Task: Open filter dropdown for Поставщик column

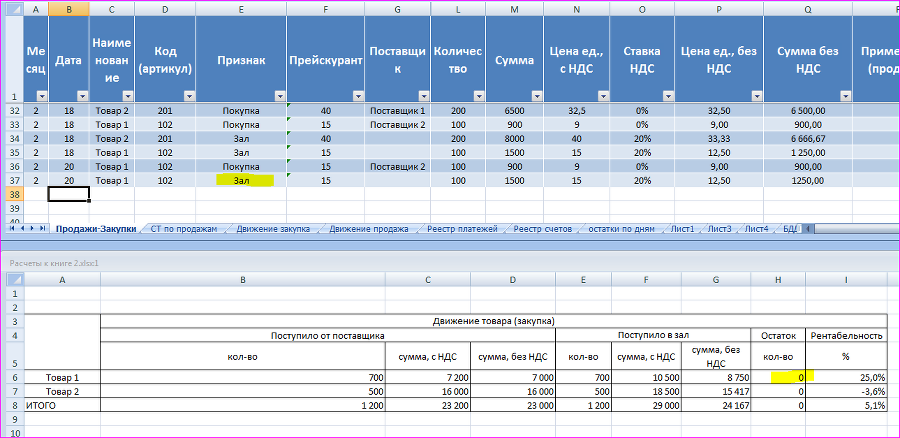Action: 424,96
